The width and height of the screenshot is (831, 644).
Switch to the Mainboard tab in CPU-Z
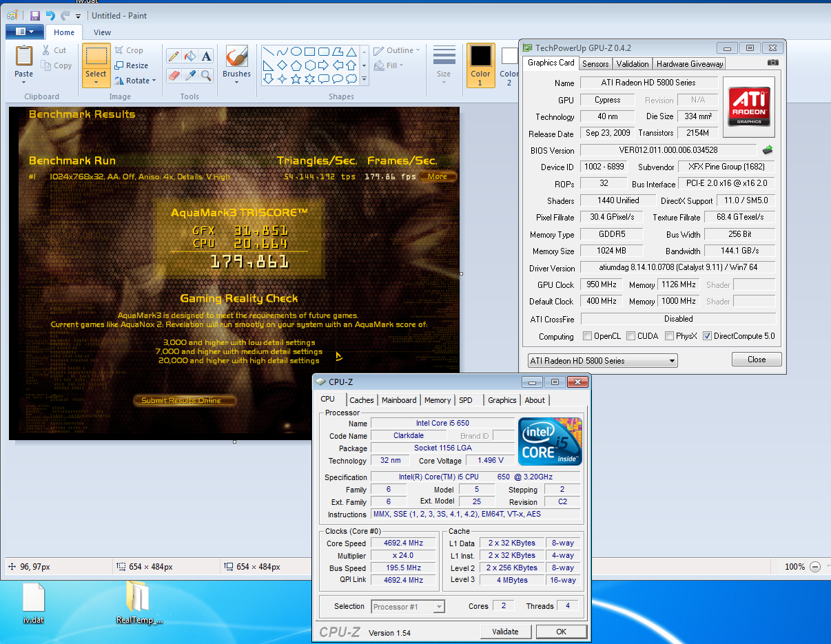tap(399, 400)
